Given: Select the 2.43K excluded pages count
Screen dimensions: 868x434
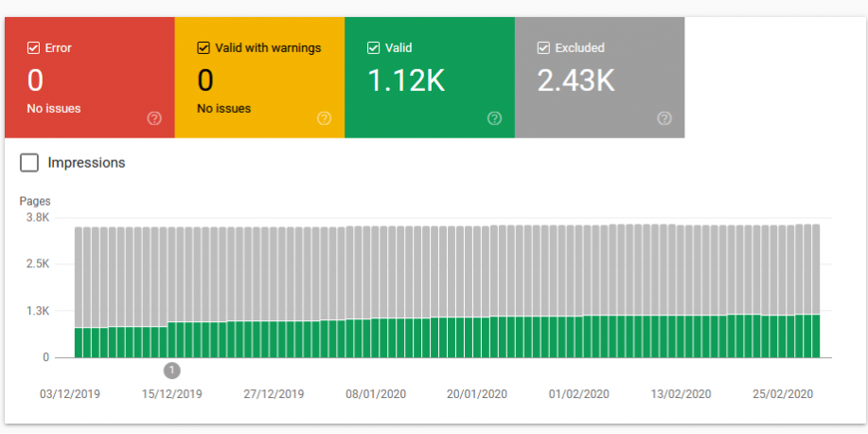Looking at the screenshot, I should click(x=576, y=81).
